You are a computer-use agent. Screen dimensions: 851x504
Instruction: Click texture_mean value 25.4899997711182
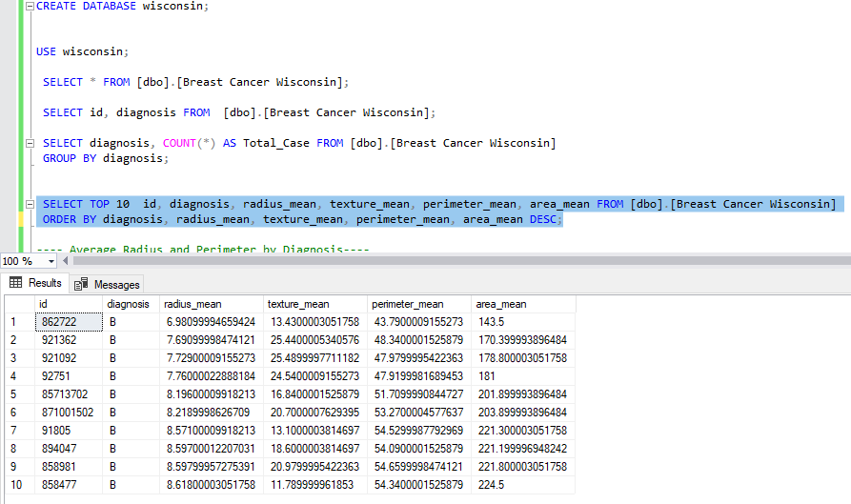(315, 358)
